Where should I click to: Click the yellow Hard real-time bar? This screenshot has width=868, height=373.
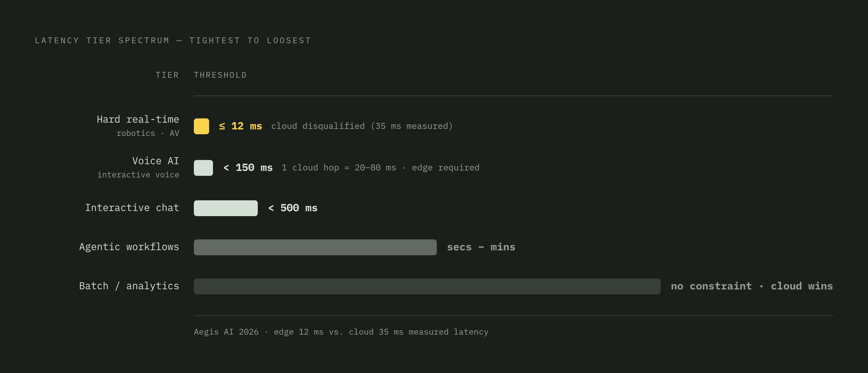[202, 126]
